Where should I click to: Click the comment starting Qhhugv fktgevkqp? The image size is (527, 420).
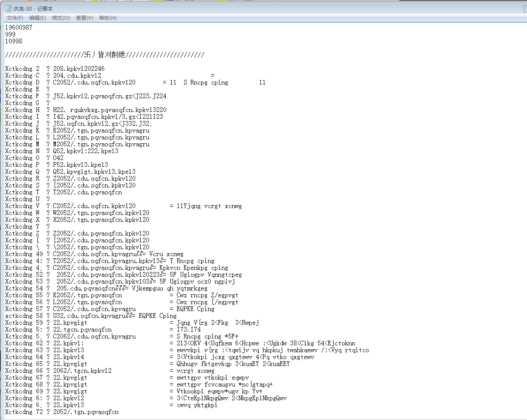point(233,364)
